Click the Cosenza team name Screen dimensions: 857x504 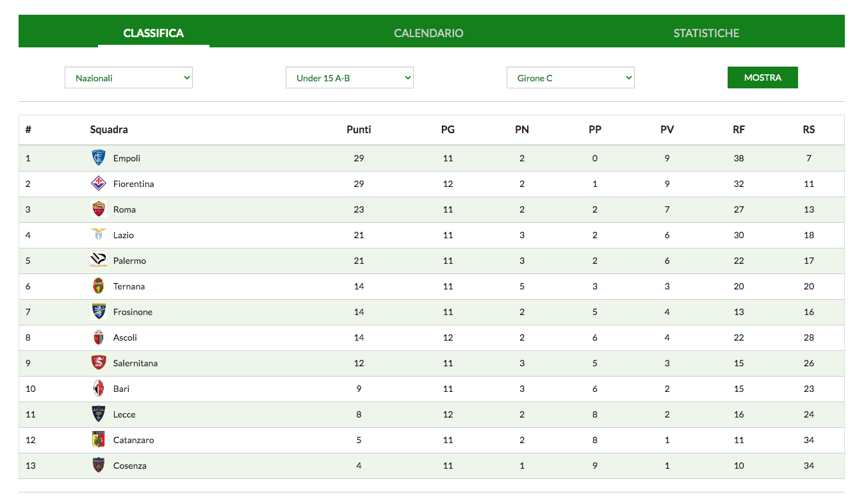coord(129,466)
